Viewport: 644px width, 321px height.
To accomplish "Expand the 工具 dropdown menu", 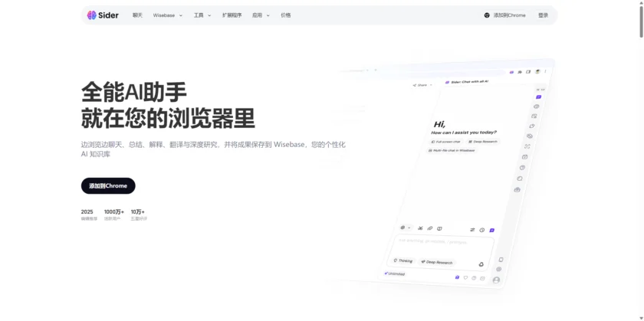I will [202, 15].
